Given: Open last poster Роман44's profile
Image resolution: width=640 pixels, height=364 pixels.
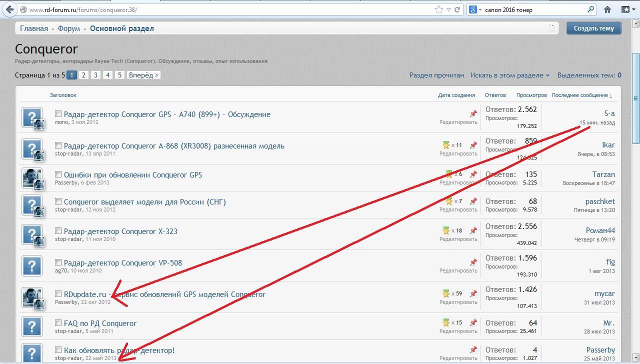Looking at the screenshot, I should coord(600,230).
